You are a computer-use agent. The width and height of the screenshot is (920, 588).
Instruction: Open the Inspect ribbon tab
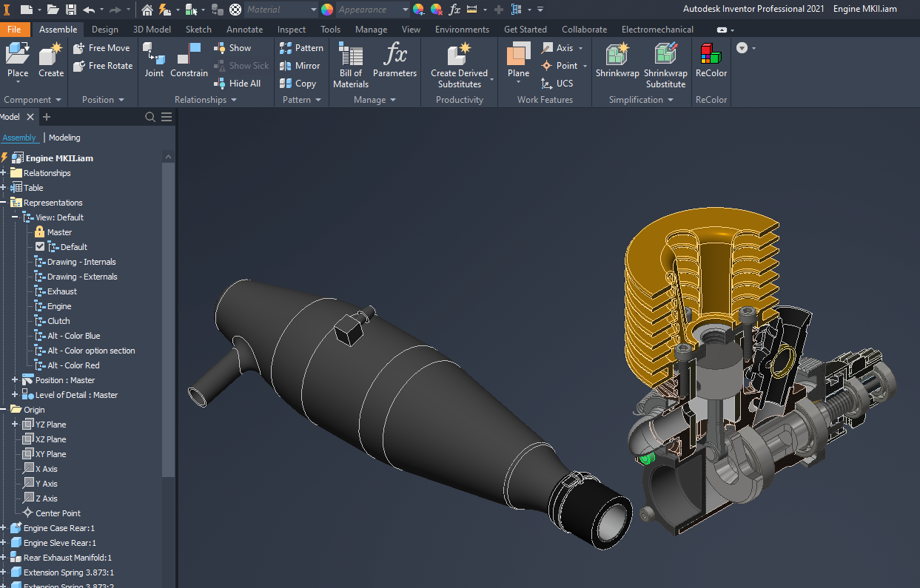[292, 30]
